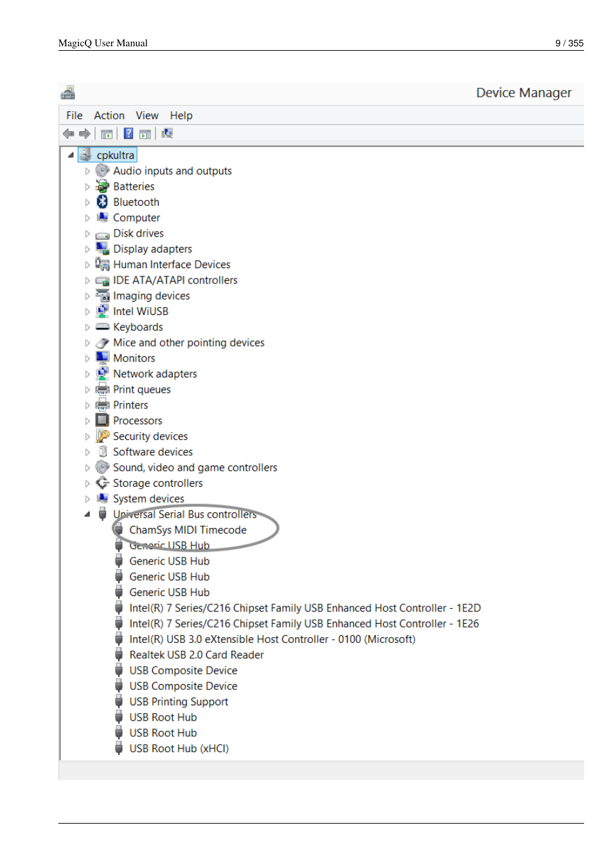This screenshot has height=868, width=613.
Task: Select the Batteries category icon
Action: coord(102,186)
